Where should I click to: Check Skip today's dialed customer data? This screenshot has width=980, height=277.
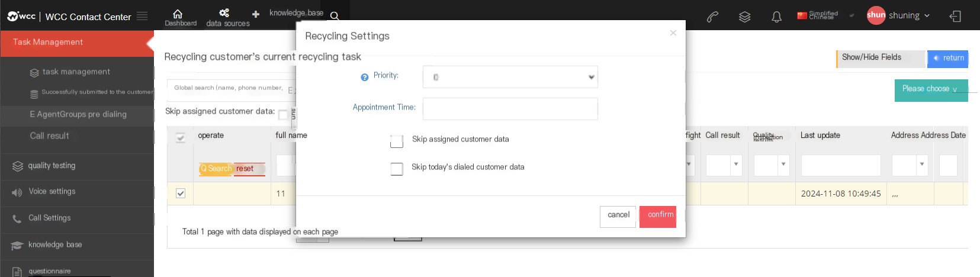pyautogui.click(x=397, y=169)
